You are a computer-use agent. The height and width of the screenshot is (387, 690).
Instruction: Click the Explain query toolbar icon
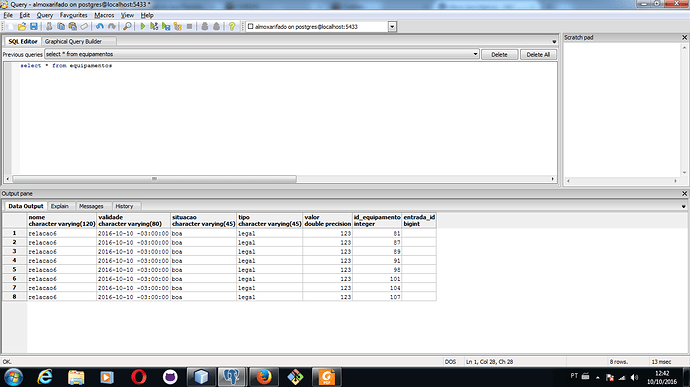tap(178, 26)
